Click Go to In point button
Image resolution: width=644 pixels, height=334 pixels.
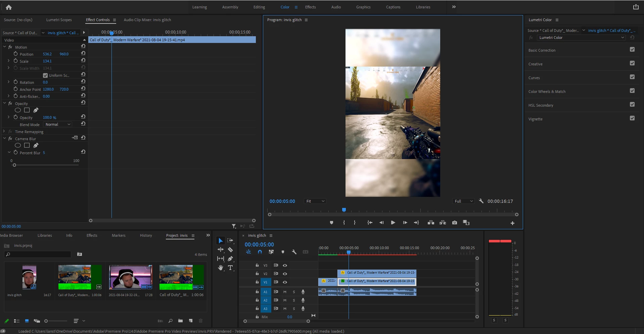(x=370, y=223)
